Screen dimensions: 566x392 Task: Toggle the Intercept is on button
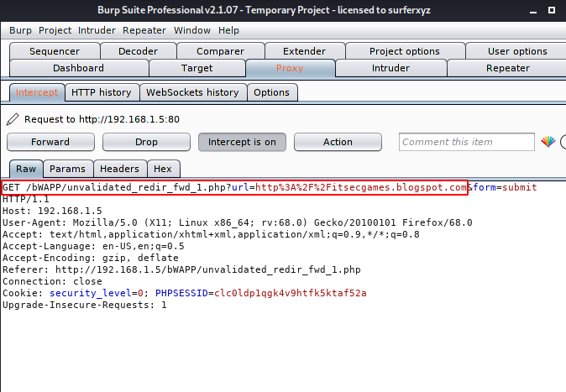[242, 142]
